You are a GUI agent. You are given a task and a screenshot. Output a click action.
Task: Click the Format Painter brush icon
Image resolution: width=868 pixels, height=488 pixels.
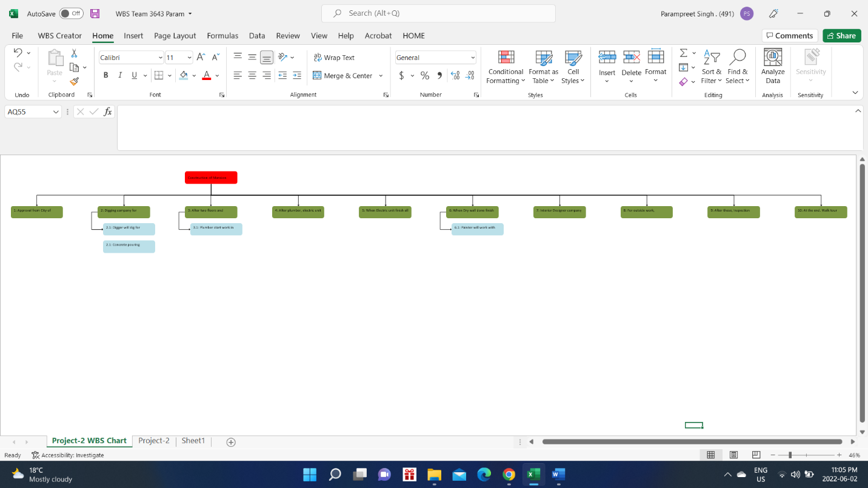74,81
